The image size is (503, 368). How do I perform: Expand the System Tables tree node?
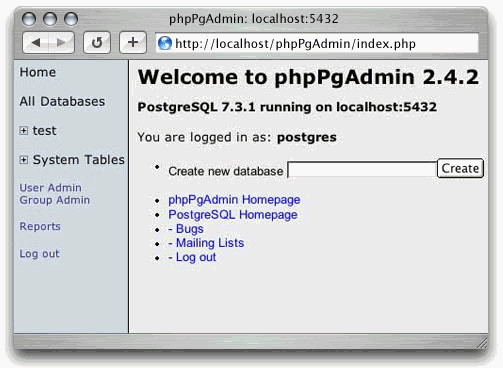pyautogui.click(x=23, y=160)
